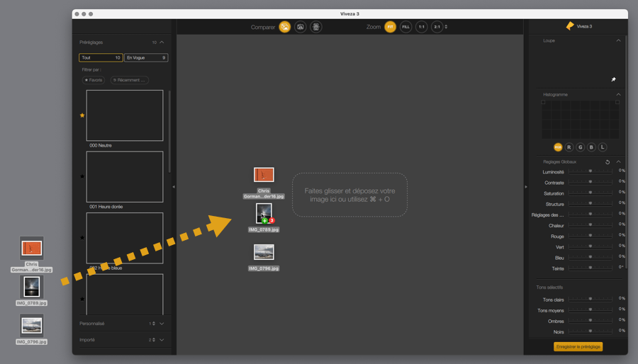Select the Tout presets tab

(101, 57)
